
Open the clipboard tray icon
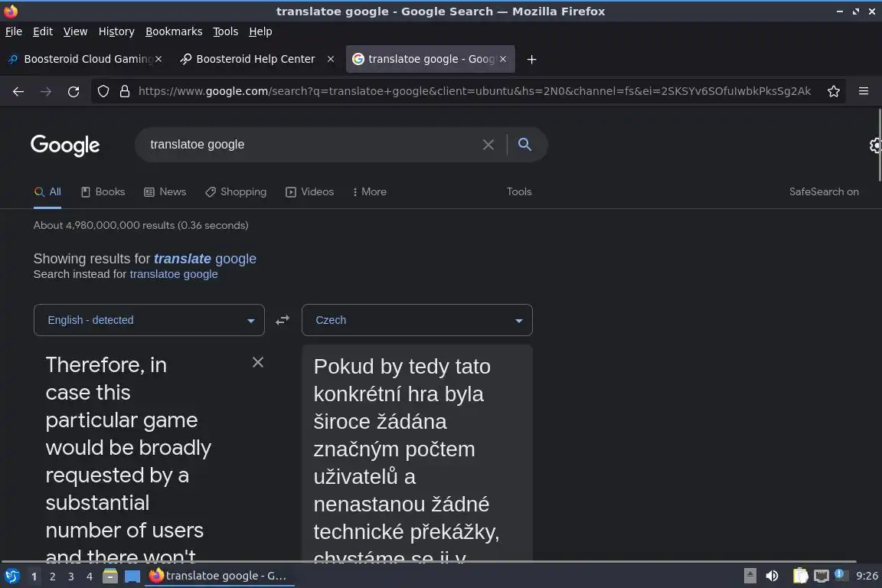(800, 576)
